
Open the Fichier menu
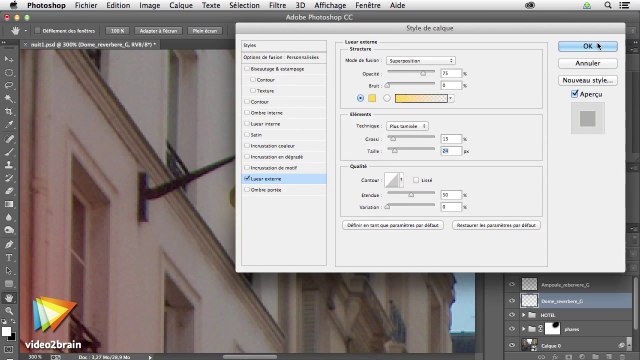[86, 5]
